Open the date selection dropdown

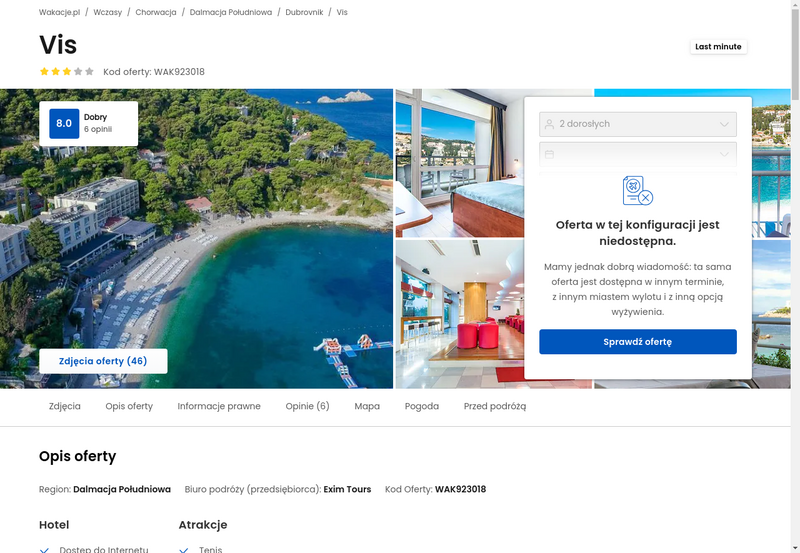[638, 154]
